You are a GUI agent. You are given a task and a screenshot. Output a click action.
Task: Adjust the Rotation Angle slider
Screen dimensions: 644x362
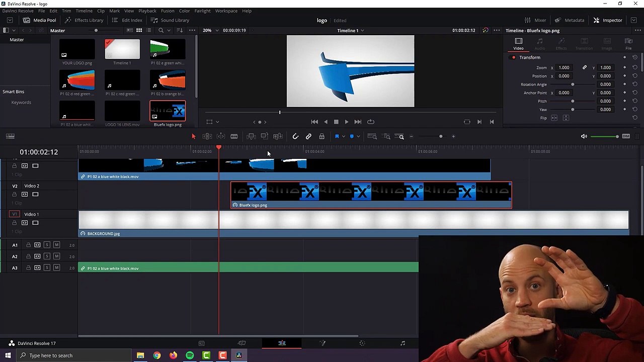(573, 84)
